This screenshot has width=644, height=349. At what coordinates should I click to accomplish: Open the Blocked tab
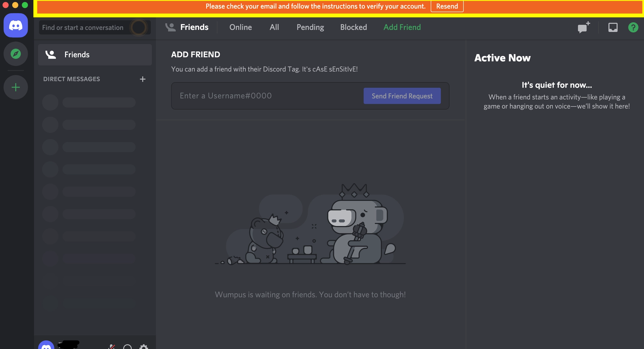point(353,27)
